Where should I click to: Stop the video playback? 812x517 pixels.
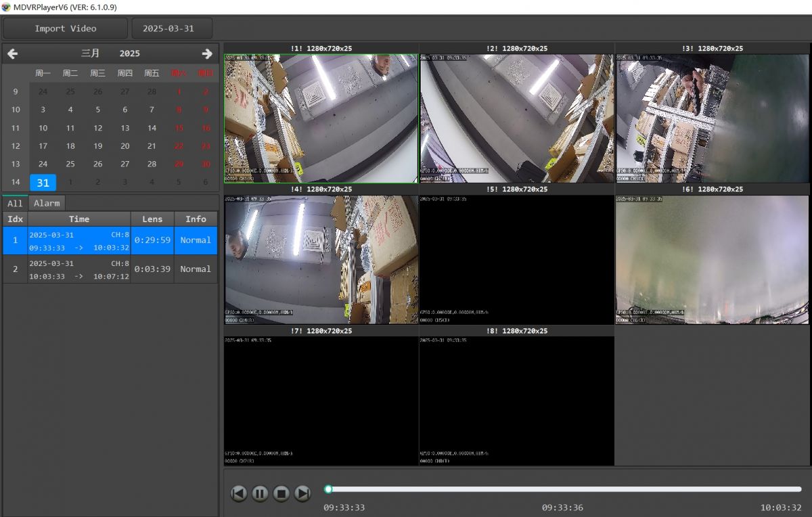(x=281, y=493)
